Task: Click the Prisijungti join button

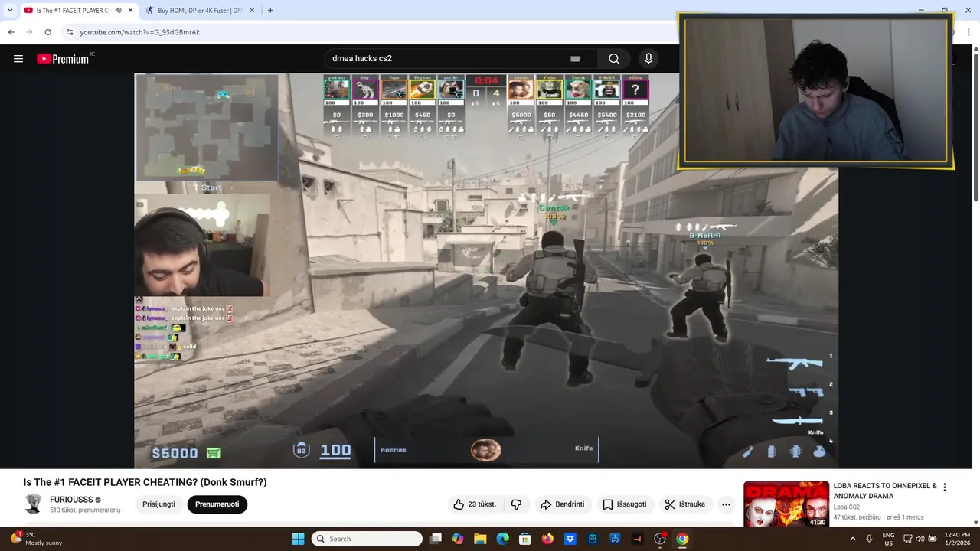Action: (x=159, y=504)
